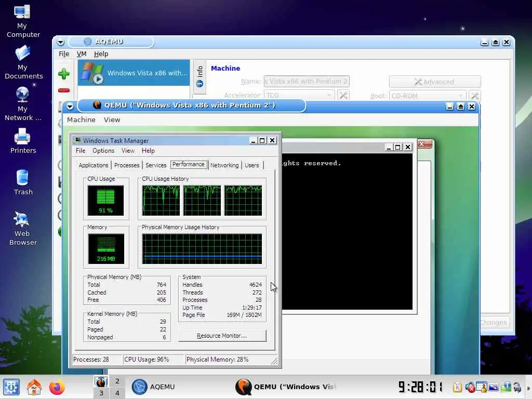Click status bar text CPU Usage: 96%
532x399 pixels.
[147, 360]
